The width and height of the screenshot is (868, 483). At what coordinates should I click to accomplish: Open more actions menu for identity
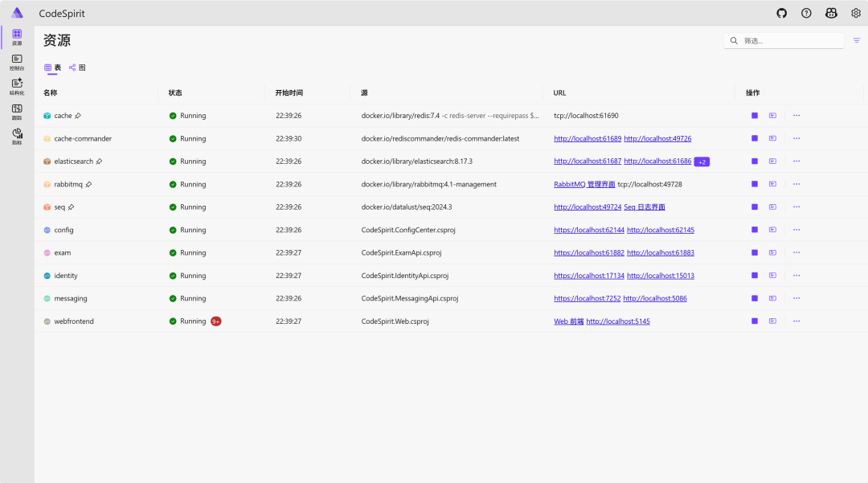coord(796,276)
